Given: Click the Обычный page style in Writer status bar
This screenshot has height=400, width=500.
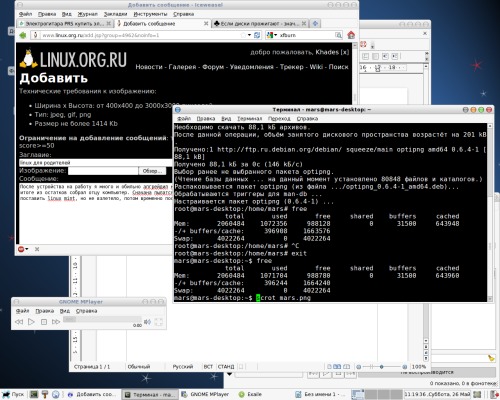Looking at the screenshot, I should [139, 367].
